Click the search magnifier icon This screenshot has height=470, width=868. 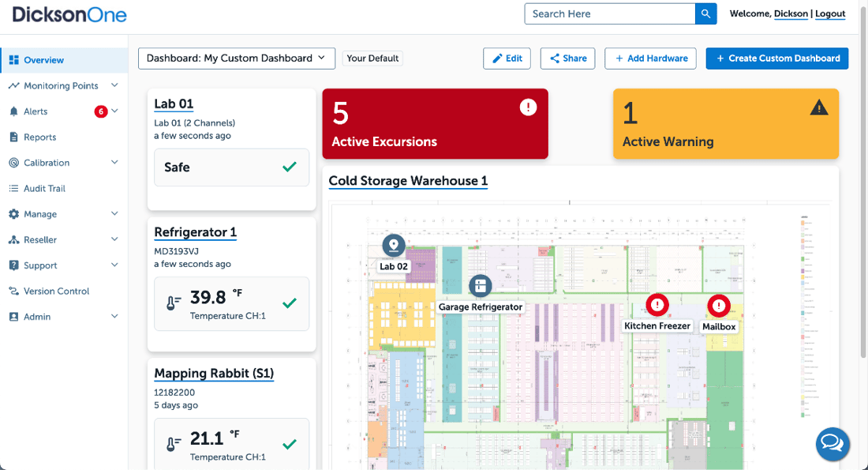click(x=705, y=13)
